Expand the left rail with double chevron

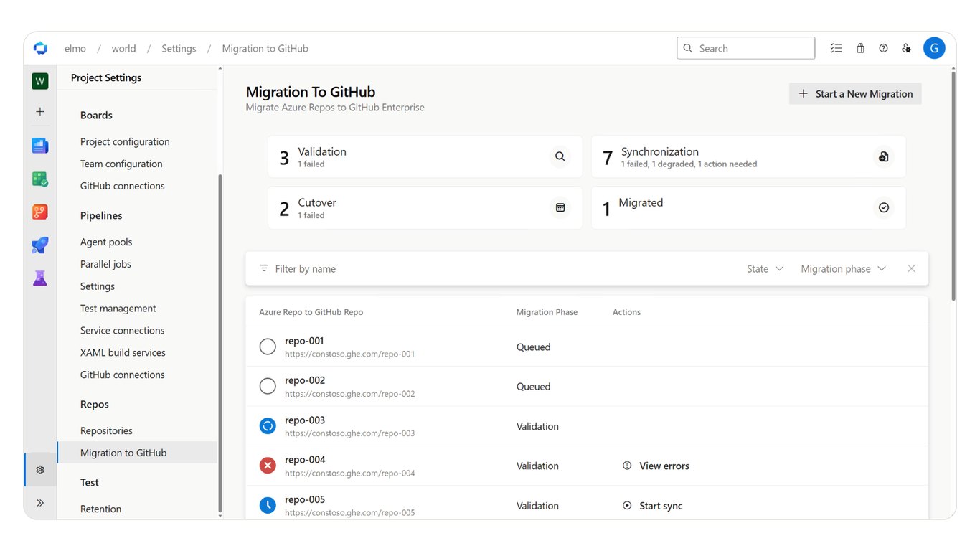click(x=40, y=503)
